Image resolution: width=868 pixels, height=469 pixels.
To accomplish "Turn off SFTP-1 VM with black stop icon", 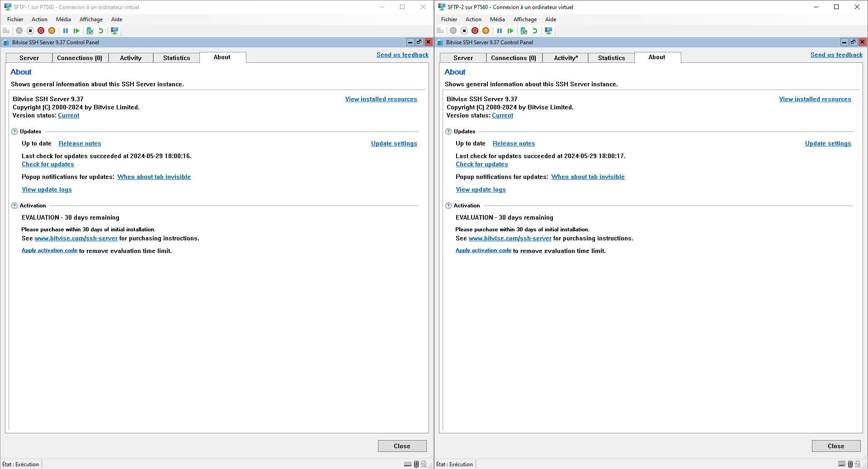I will [x=30, y=31].
